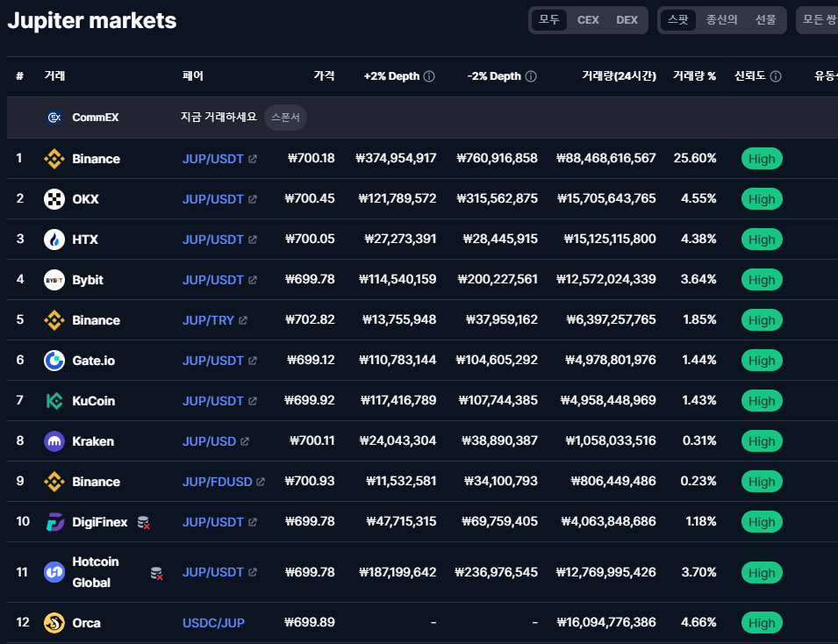Click the info icon beside 신뢰도
The image size is (838, 644).
pos(776,76)
